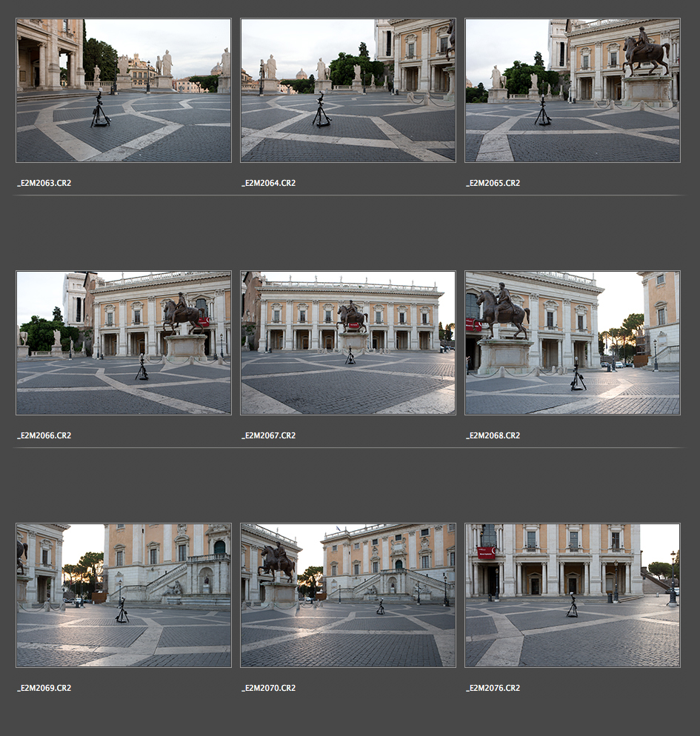
Task: Choose the _E2M2068.CR2 photo thumbnail
Action: pos(573,343)
